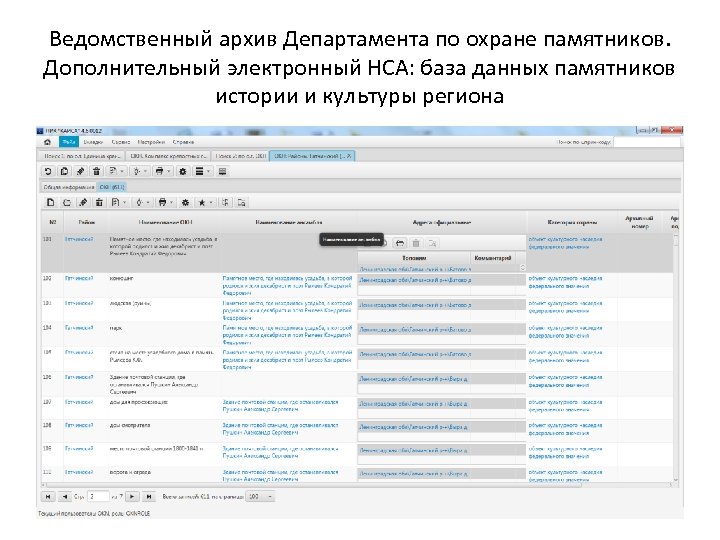Open report dropdown in upper toolbar
The image size is (720, 540).
116,172
